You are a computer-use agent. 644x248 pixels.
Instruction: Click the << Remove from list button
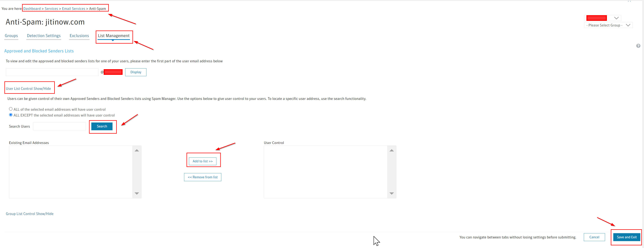202,177
